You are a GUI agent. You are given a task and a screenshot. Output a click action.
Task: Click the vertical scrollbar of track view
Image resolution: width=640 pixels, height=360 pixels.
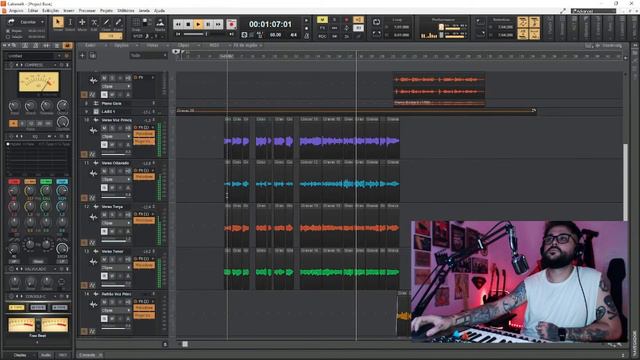point(625,182)
